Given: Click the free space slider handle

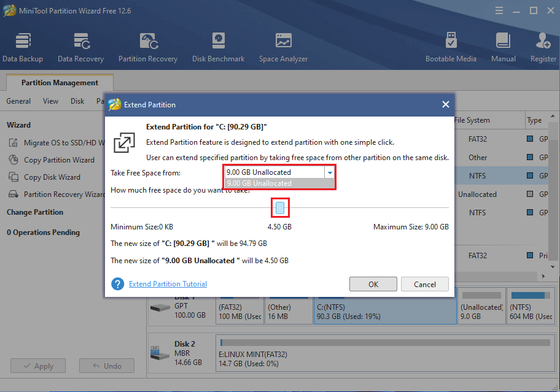Looking at the screenshot, I should click(x=280, y=207).
